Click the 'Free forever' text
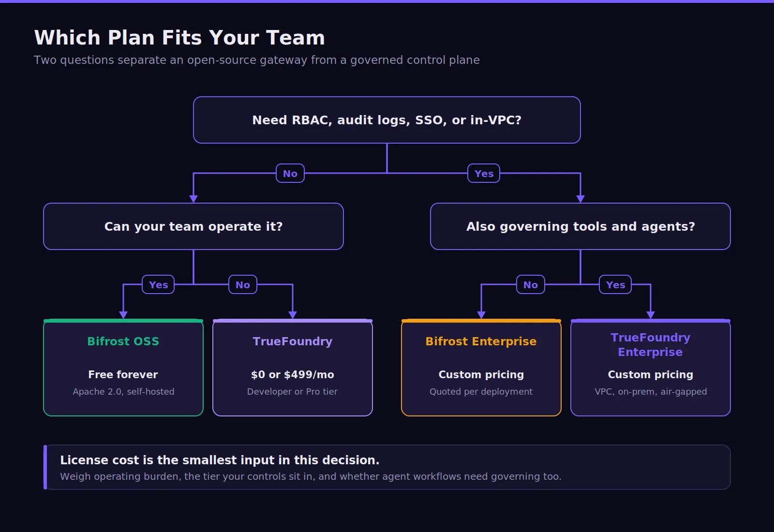Viewport: 774px width, 532px height. pos(123,375)
